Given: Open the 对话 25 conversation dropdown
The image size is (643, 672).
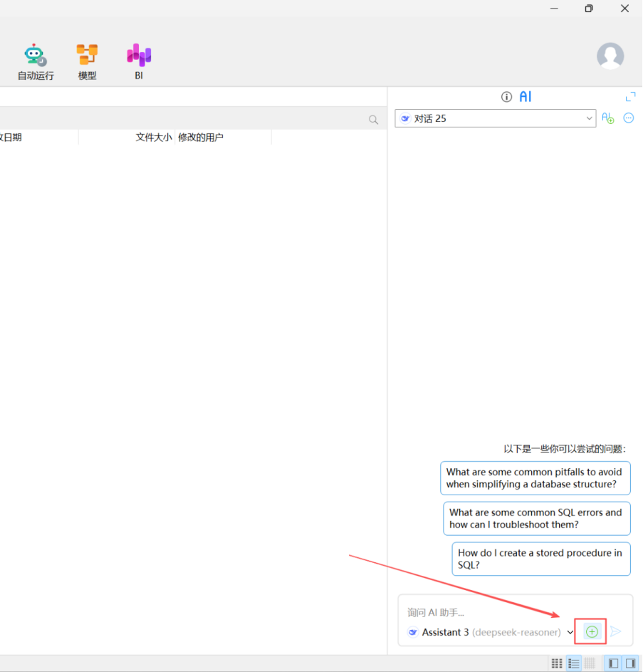Looking at the screenshot, I should (496, 118).
